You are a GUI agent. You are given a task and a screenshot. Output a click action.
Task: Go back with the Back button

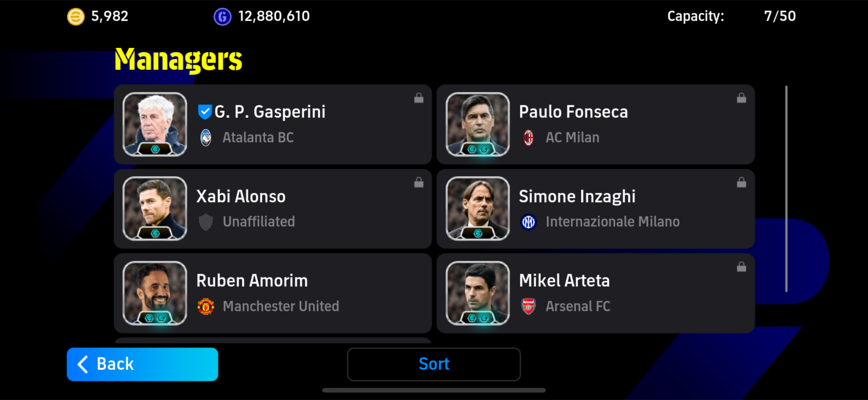coord(142,364)
